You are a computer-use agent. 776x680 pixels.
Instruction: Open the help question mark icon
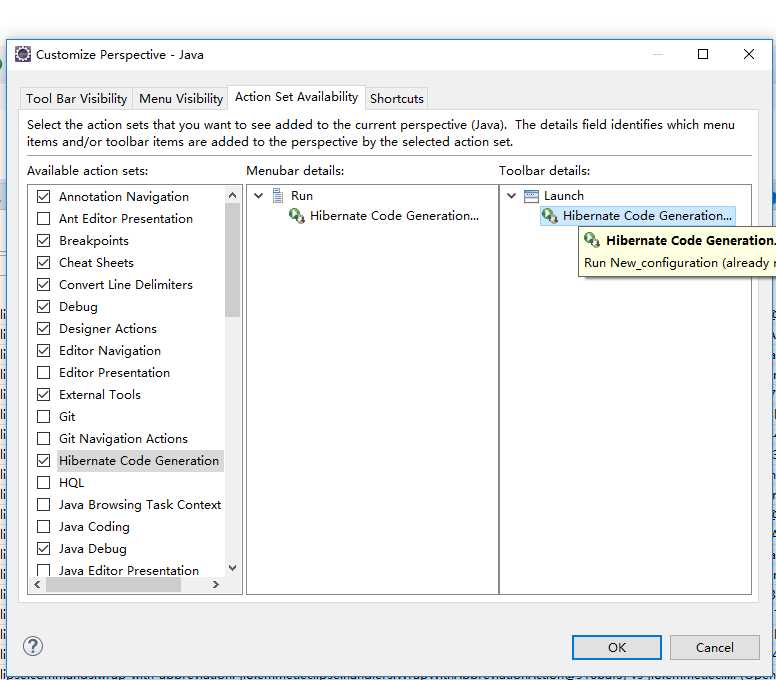[33, 646]
